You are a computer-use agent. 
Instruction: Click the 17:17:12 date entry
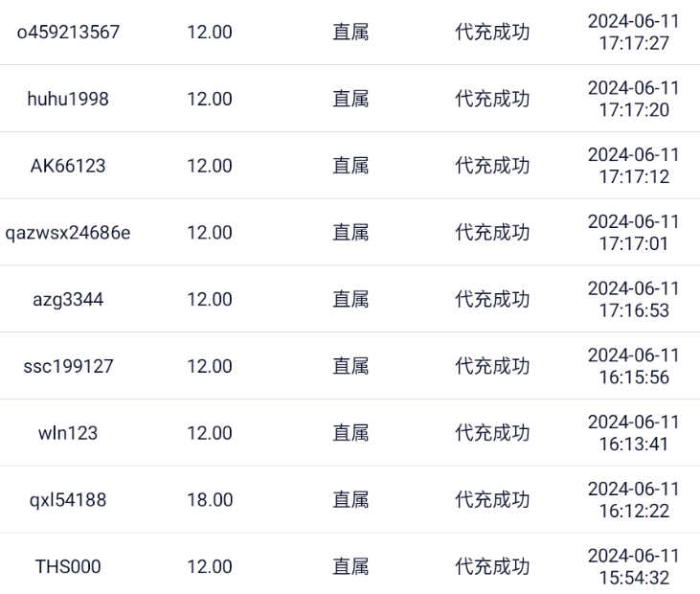(633, 166)
